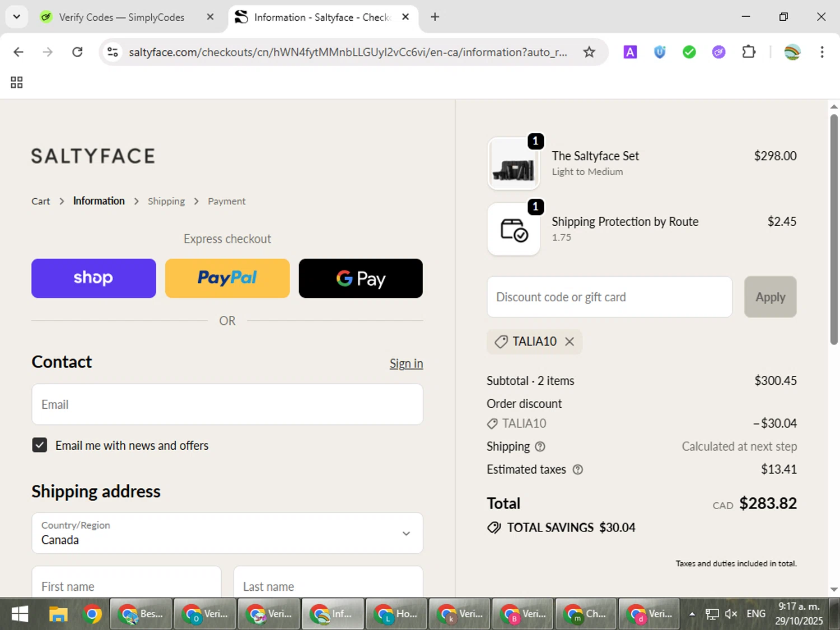
Task: Open the purple round extension icon
Action: 718,52
